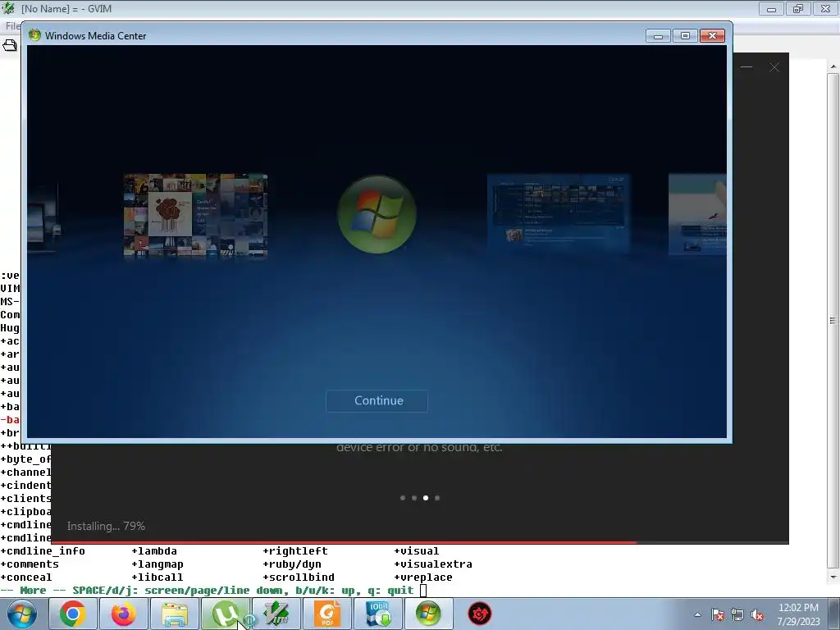The height and width of the screenshot is (630, 840).
Task: Close the Windows Media Center window
Action: 713,36
